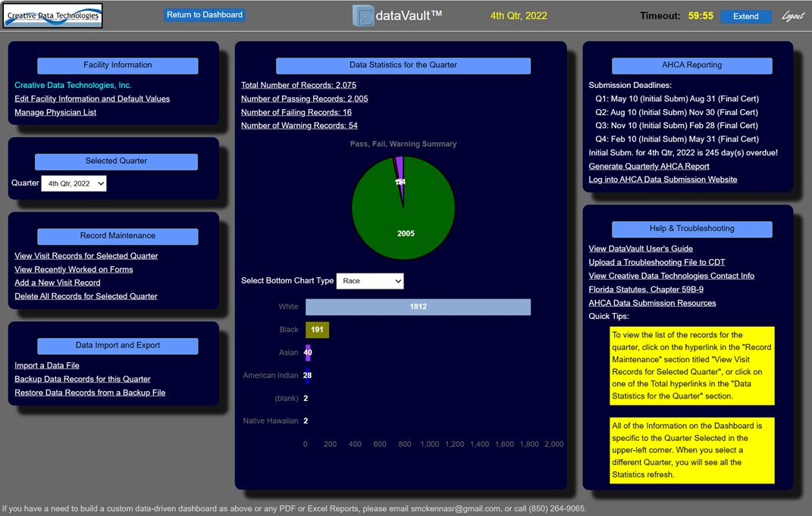Click Backup Data Records for this Quarter

83,379
